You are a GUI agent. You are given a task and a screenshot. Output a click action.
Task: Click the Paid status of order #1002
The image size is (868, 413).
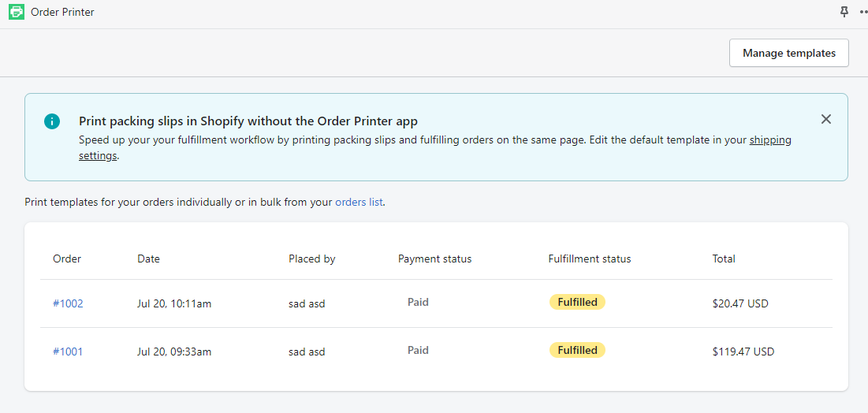(x=418, y=302)
